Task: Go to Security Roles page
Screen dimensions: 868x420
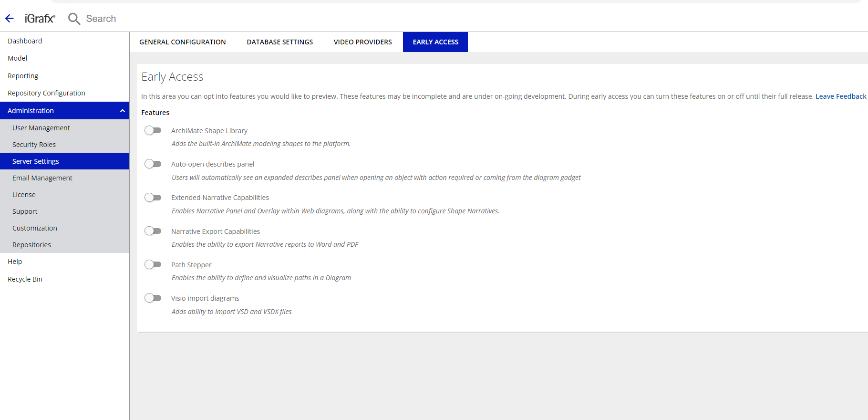Action: click(34, 145)
